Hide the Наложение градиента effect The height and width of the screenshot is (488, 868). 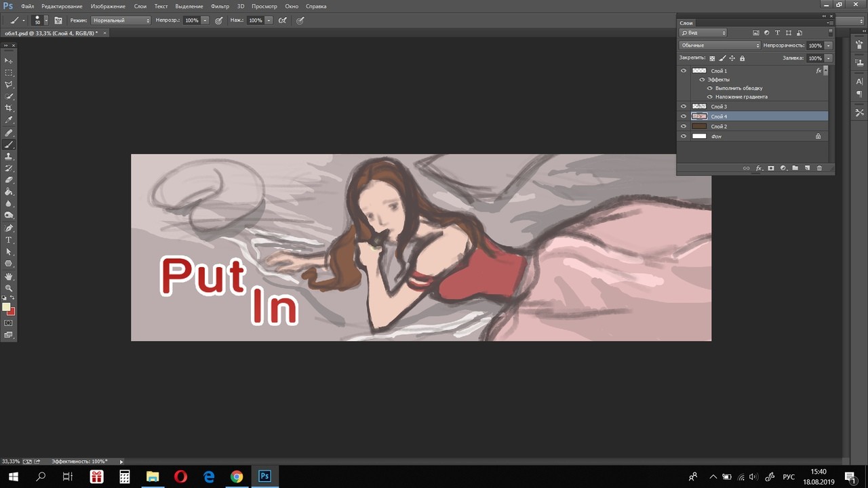click(709, 96)
